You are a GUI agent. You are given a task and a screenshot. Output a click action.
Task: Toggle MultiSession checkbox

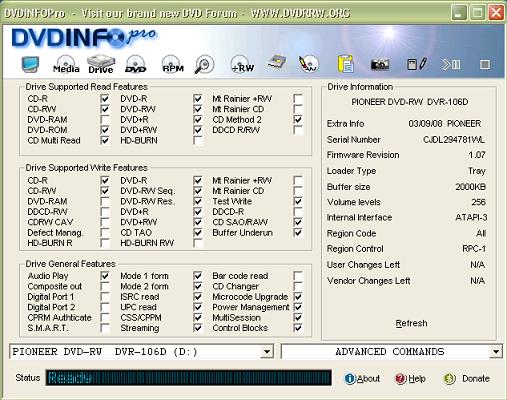point(298,317)
